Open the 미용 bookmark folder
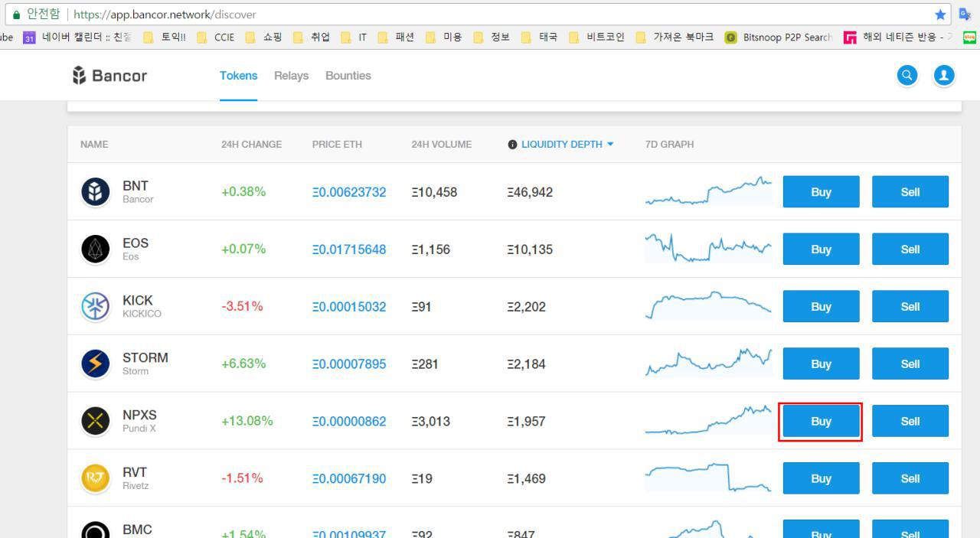Screen dimensions: 980x538 (x=443, y=37)
